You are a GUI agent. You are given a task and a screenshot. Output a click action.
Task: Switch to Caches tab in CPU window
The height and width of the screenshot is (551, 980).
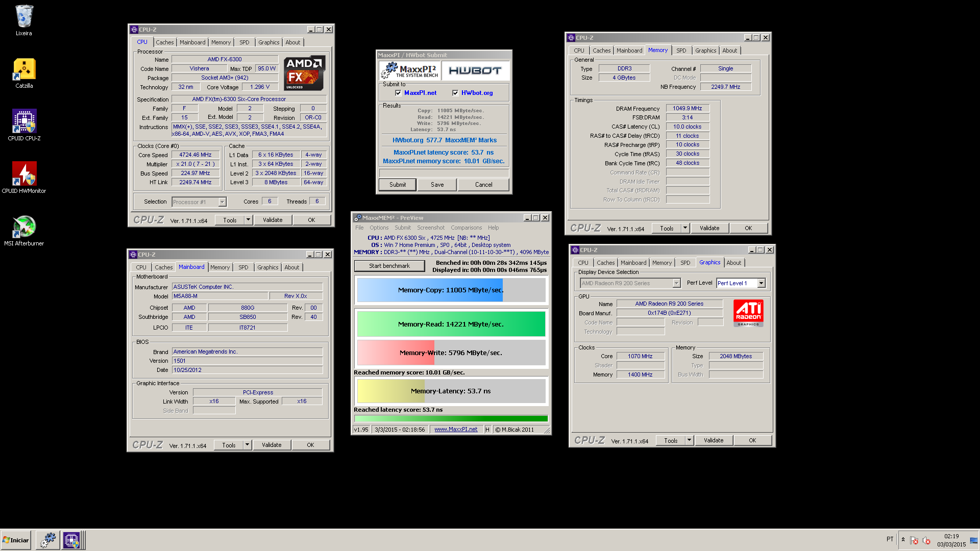[164, 42]
